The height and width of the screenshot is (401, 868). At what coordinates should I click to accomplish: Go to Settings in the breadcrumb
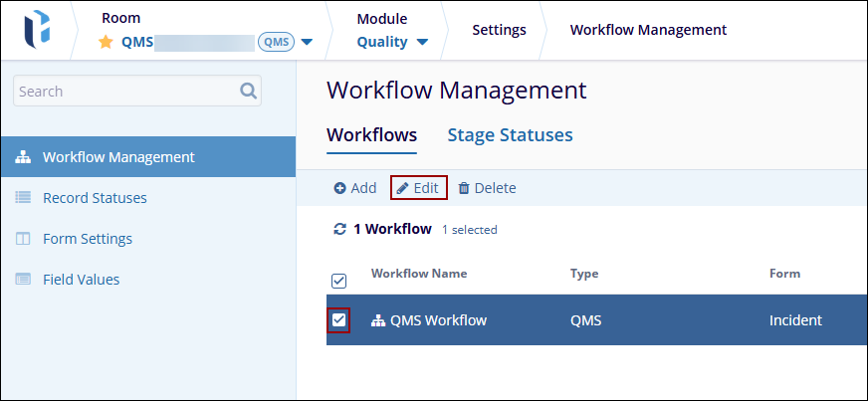click(x=499, y=30)
